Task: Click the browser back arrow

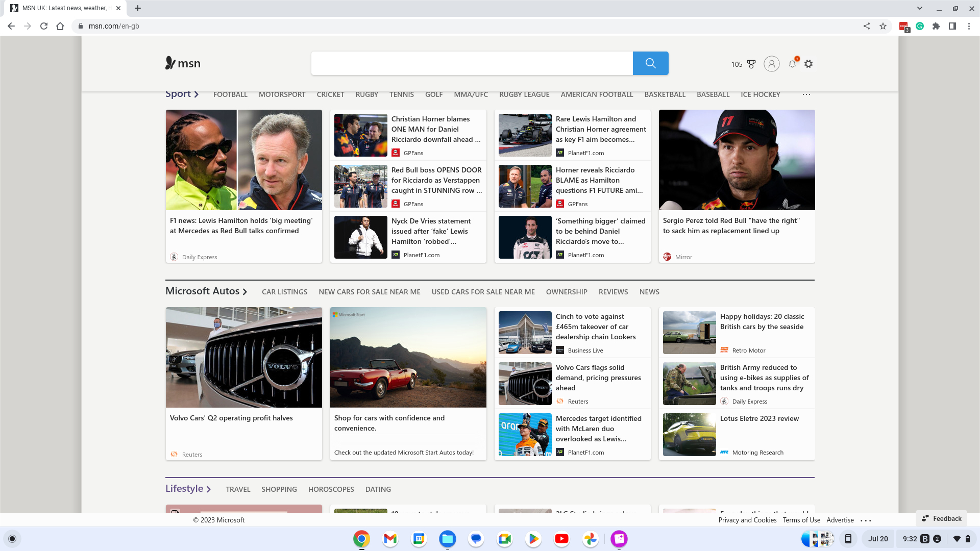Action: 11,26
